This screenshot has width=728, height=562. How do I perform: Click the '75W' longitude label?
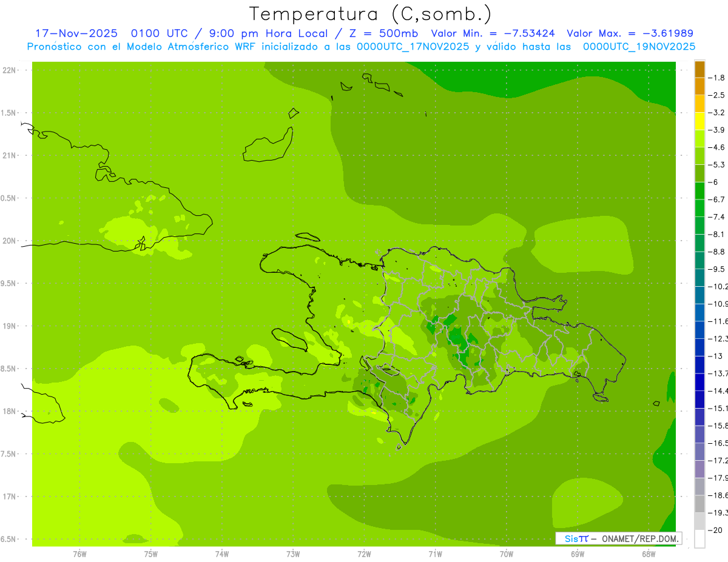pos(151,554)
